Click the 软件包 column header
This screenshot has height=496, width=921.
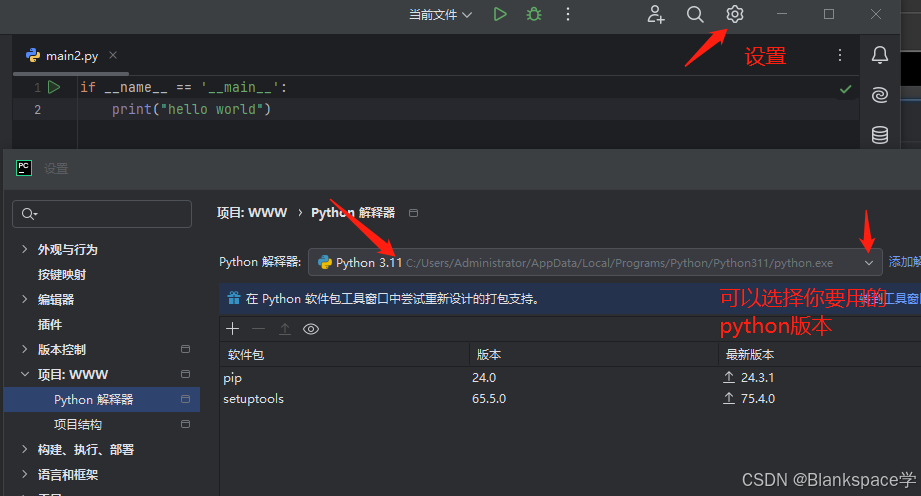(246, 355)
